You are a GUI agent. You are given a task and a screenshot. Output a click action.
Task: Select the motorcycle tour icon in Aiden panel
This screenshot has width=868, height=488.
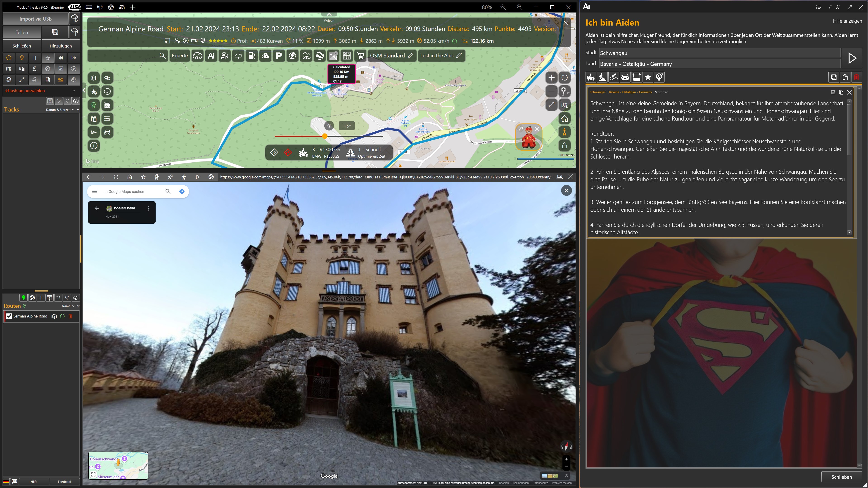point(591,77)
